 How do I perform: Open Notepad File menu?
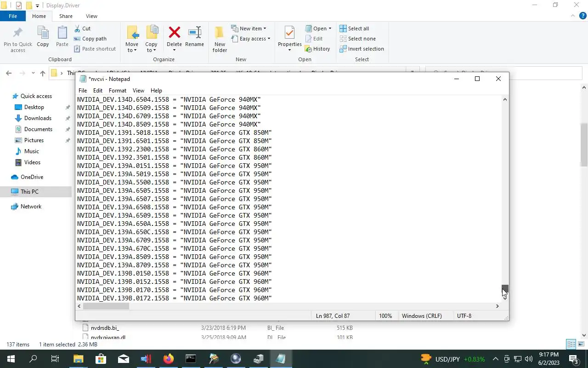[83, 91]
